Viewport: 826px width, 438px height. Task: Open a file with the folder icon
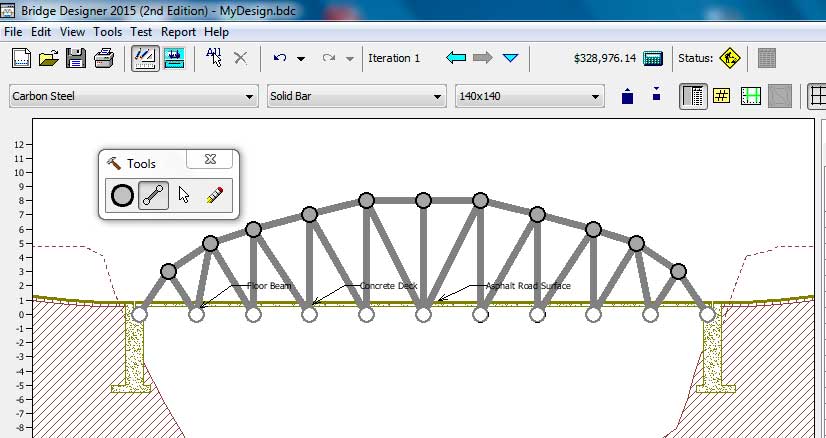pyautogui.click(x=48, y=58)
